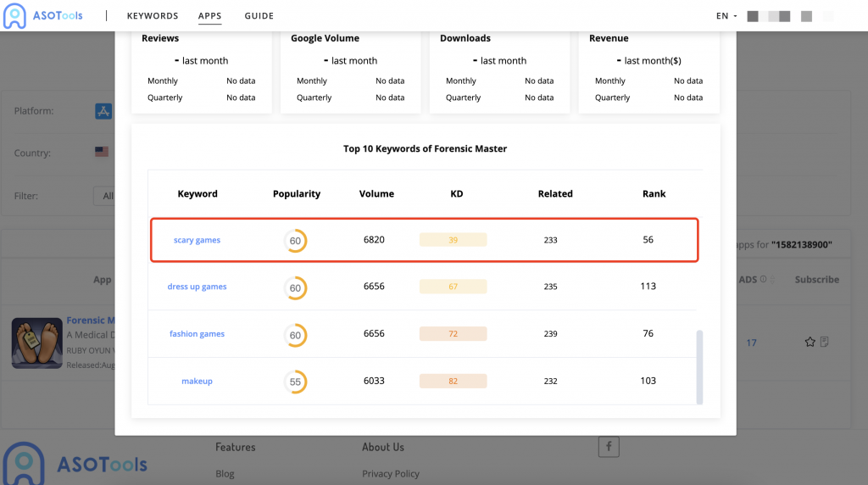Open the 'fashion games' keyword link
The image size is (868, 485).
(x=197, y=334)
